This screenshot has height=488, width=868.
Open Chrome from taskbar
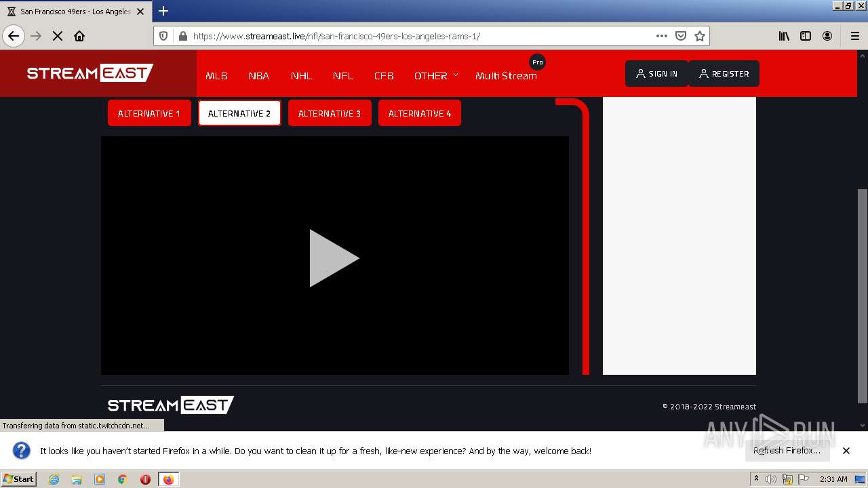click(123, 479)
